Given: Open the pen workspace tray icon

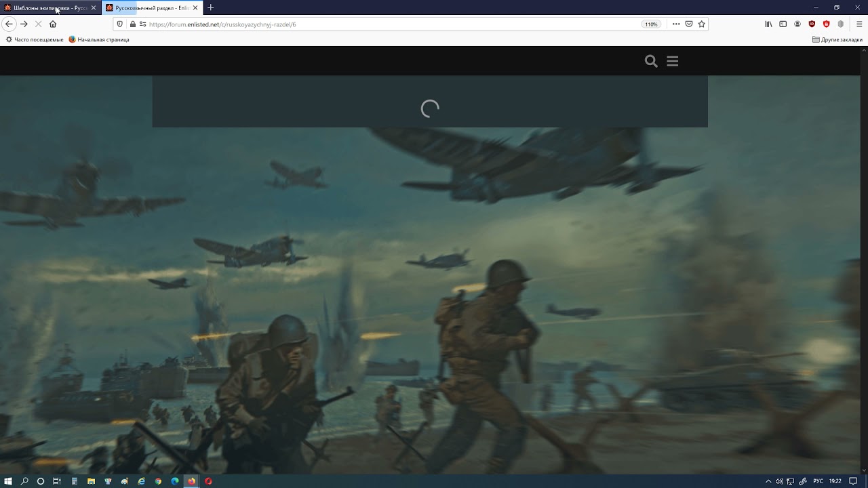Looking at the screenshot, I should point(804,481).
